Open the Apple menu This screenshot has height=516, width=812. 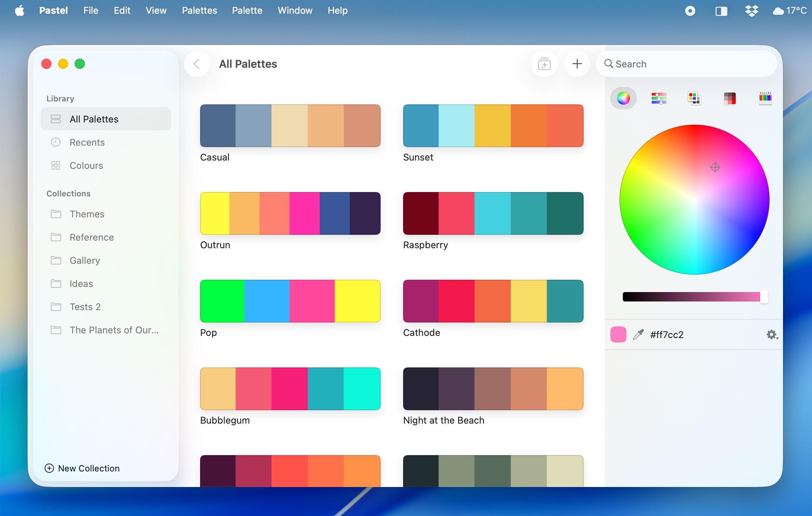click(20, 11)
